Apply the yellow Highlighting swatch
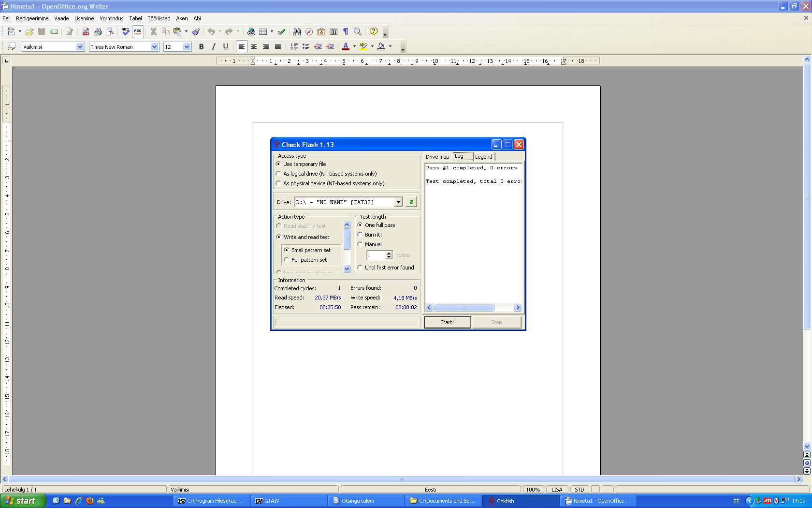 tap(363, 47)
